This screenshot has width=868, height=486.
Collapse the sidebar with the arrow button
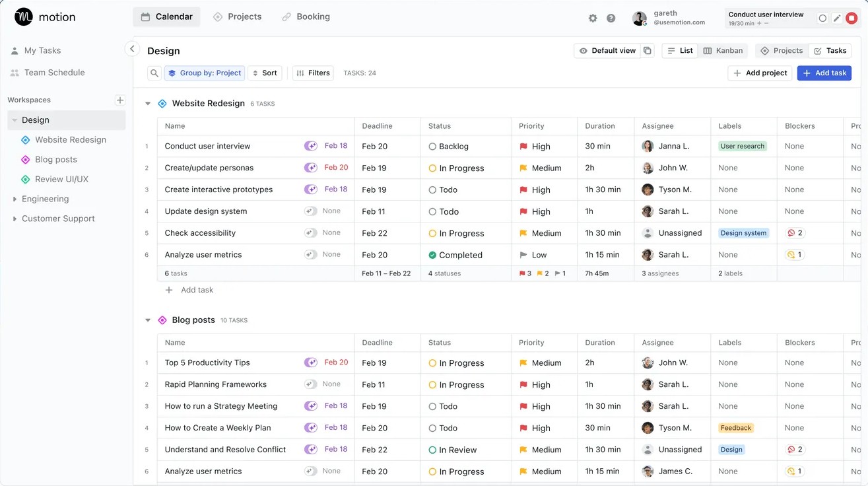tap(132, 49)
